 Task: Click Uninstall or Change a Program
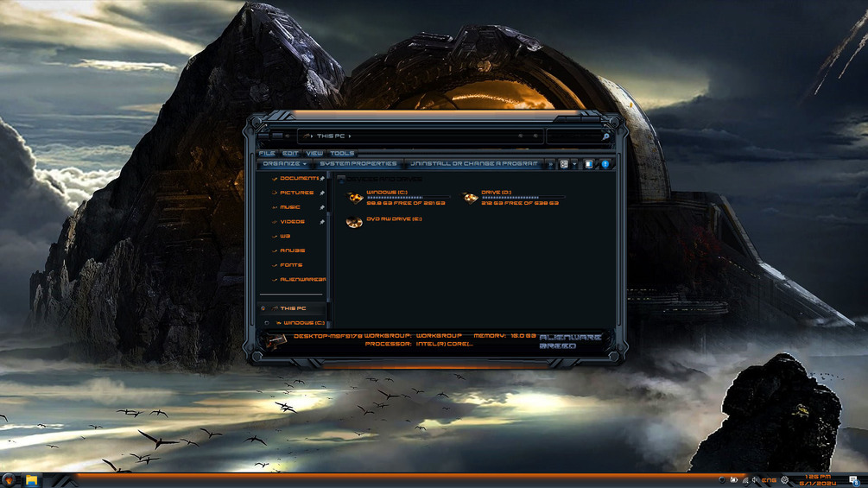474,164
